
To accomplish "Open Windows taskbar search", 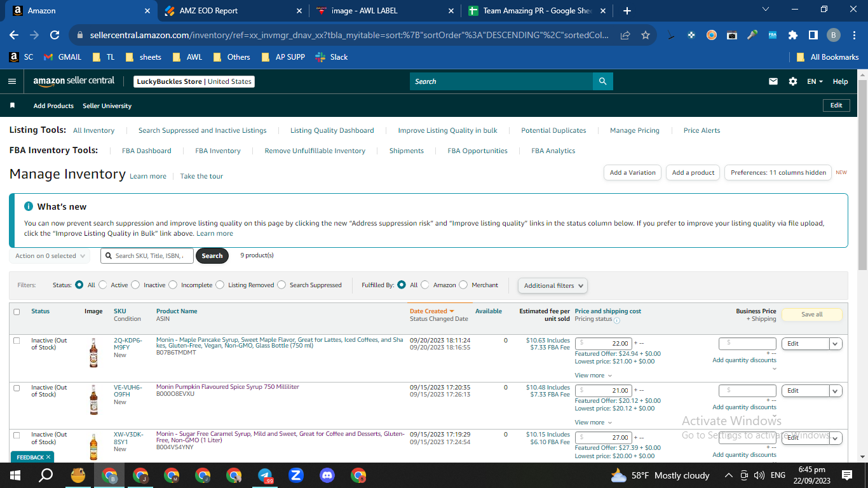I will [x=46, y=475].
